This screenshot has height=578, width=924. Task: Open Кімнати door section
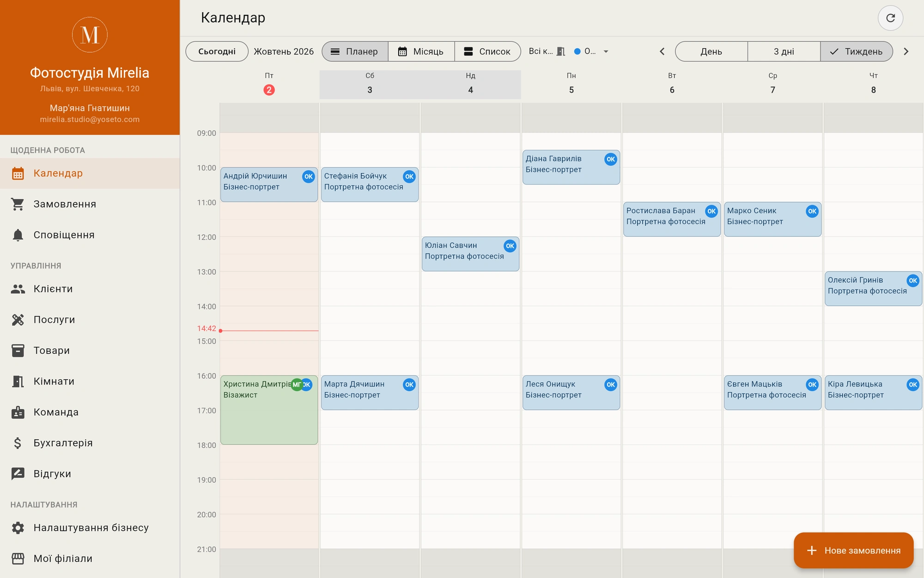coord(90,381)
